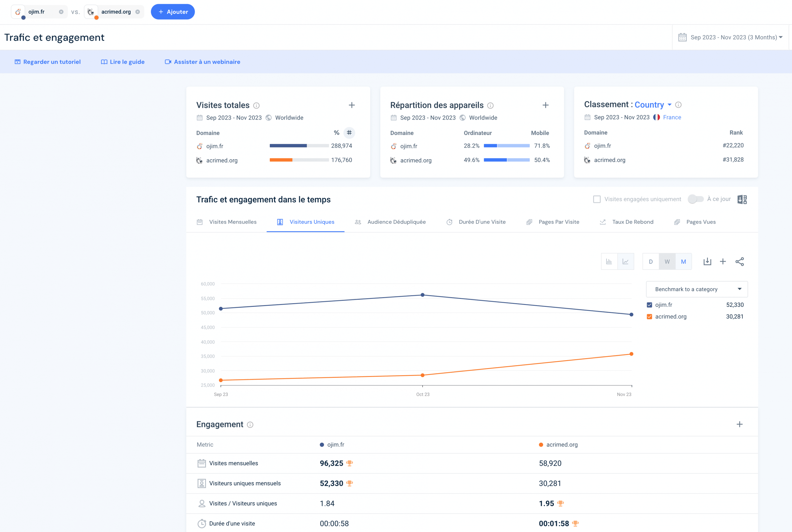Click the info icon next to Visites totales
The image size is (792, 532).
(x=257, y=106)
